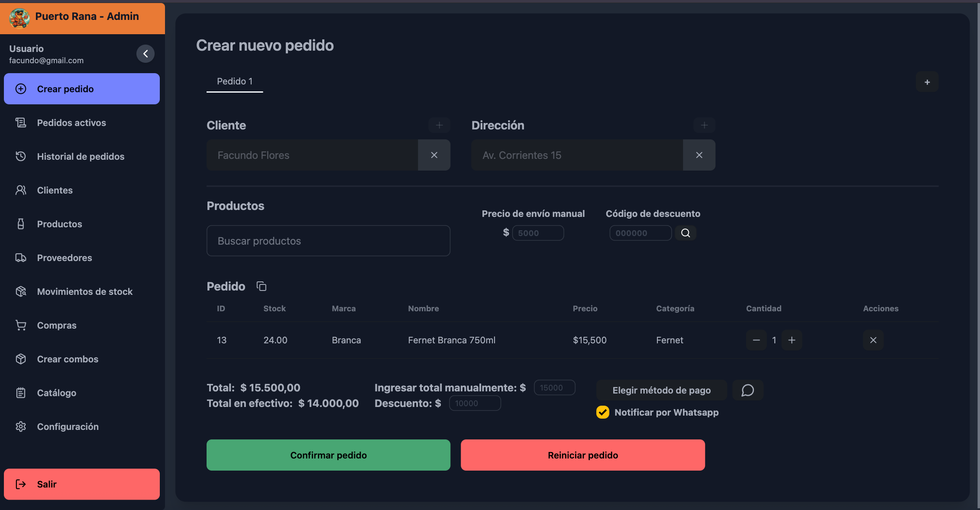Click the Proveedores truck icon

tap(21, 258)
